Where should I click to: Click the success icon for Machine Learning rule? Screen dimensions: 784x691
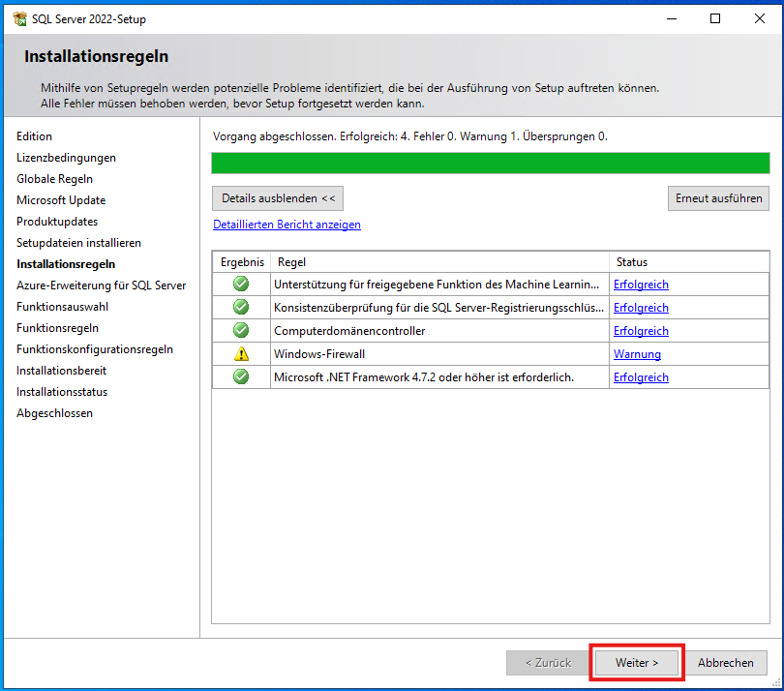click(240, 285)
